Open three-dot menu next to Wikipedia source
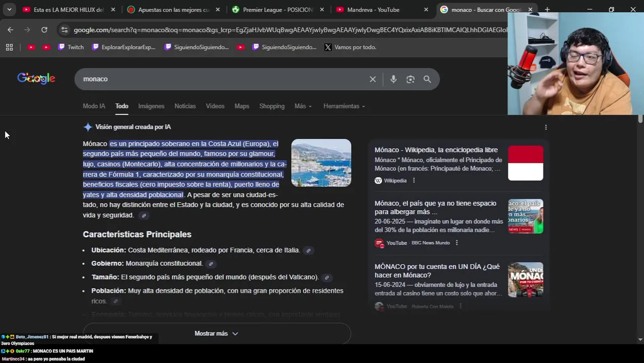Screen dimensions: 644x363 tap(414, 180)
